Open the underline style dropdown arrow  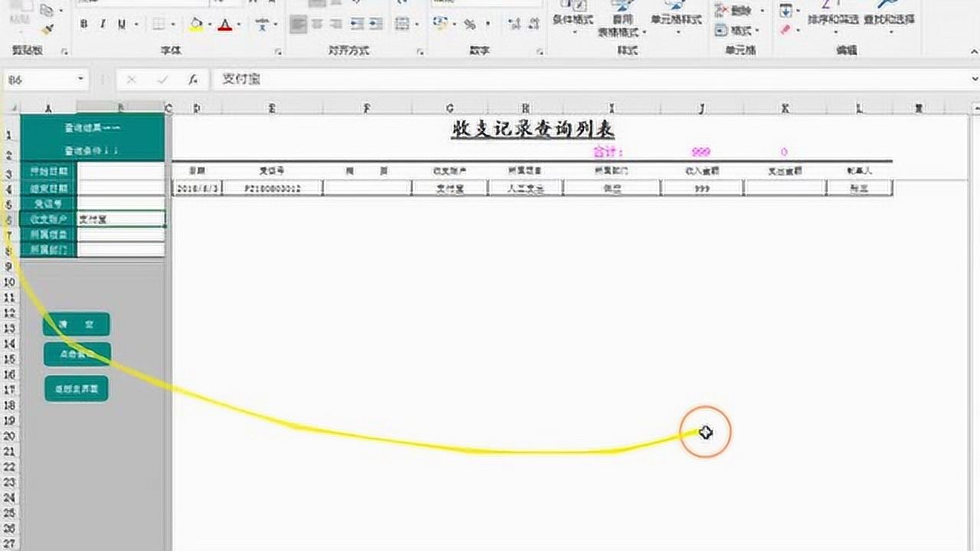coord(136,24)
